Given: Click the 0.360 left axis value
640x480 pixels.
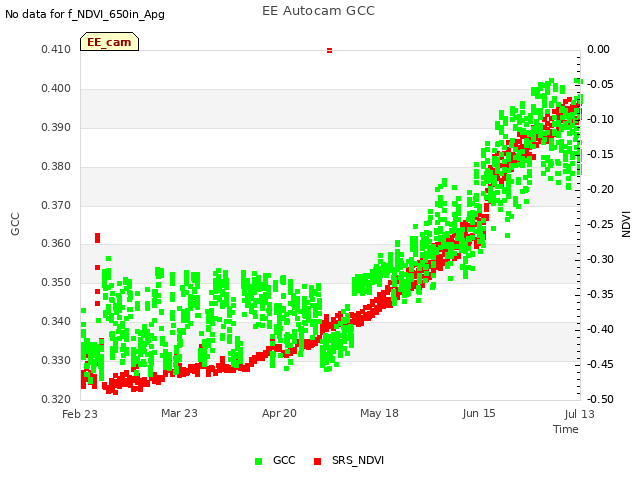Looking at the screenshot, I should (x=56, y=244).
